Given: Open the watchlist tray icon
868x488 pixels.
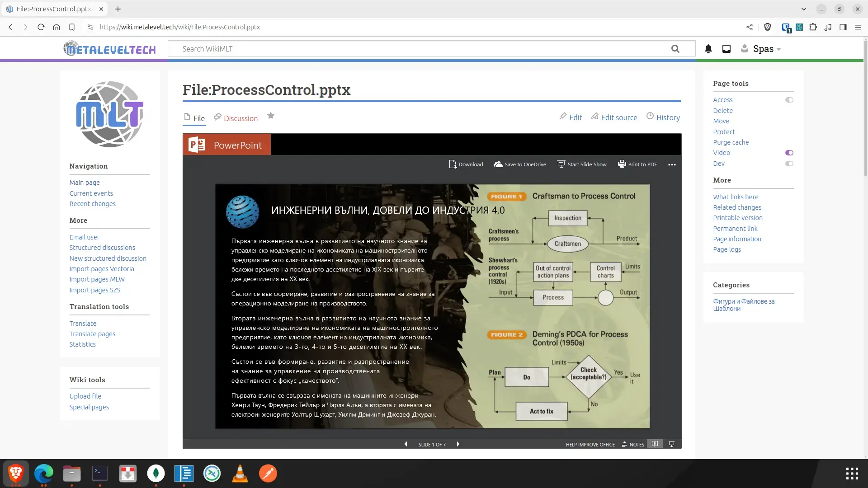Looking at the screenshot, I should click(726, 49).
